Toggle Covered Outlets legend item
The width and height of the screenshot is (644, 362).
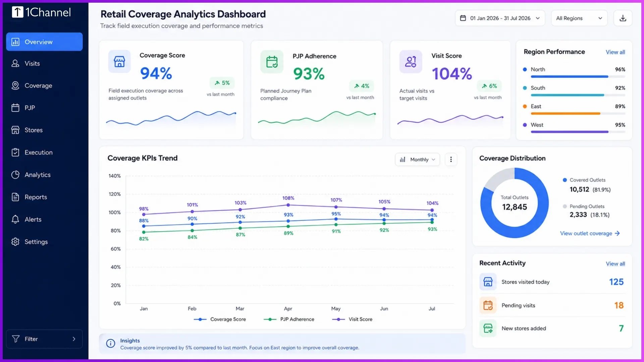coord(584,180)
